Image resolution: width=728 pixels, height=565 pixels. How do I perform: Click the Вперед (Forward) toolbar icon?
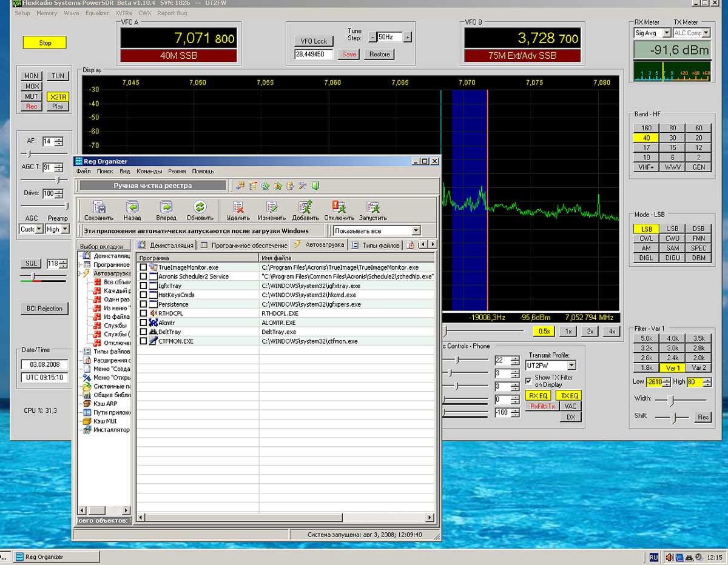pyautogui.click(x=166, y=207)
